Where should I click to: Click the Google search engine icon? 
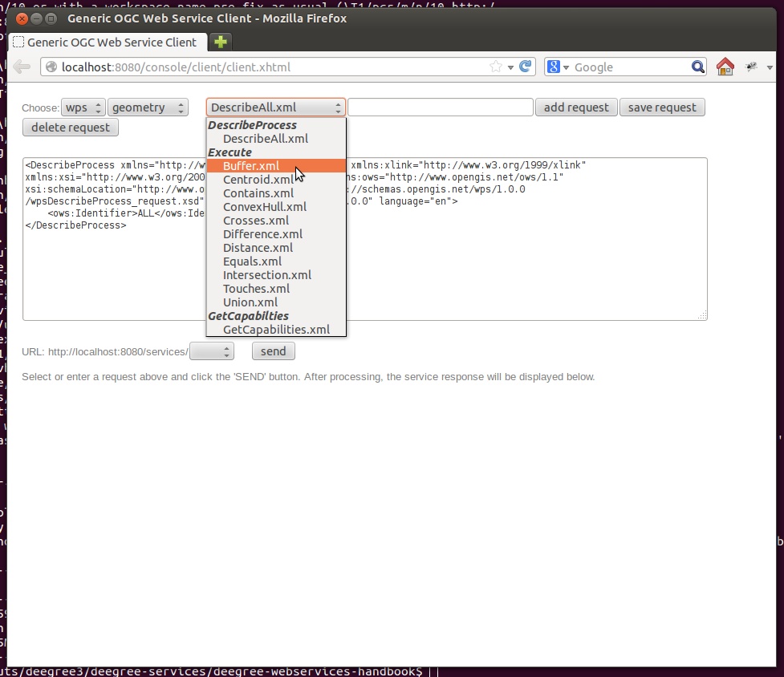click(x=554, y=67)
